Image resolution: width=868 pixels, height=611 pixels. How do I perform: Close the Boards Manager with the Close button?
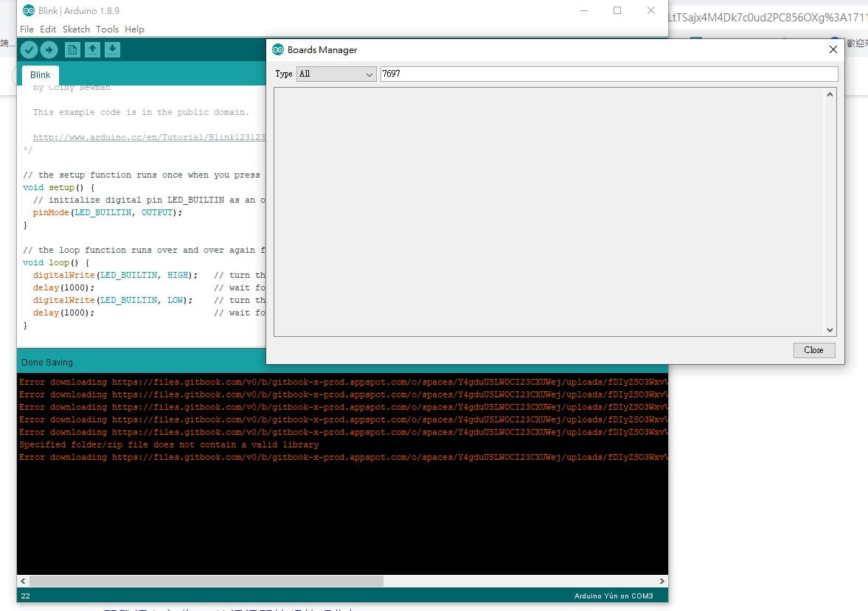pyautogui.click(x=813, y=350)
